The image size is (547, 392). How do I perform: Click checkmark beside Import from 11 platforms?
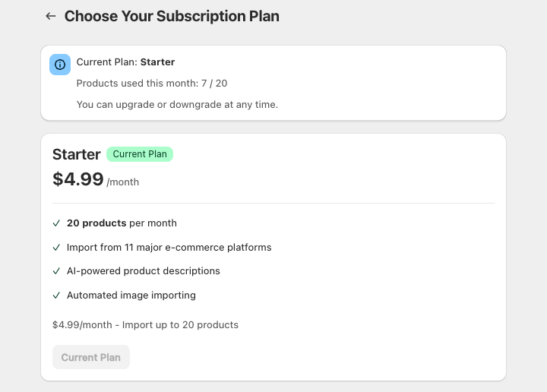[x=56, y=248]
